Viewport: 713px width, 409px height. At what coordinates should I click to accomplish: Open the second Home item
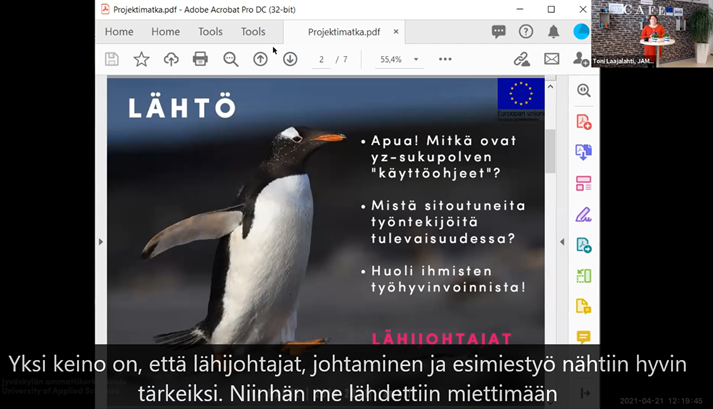(166, 31)
